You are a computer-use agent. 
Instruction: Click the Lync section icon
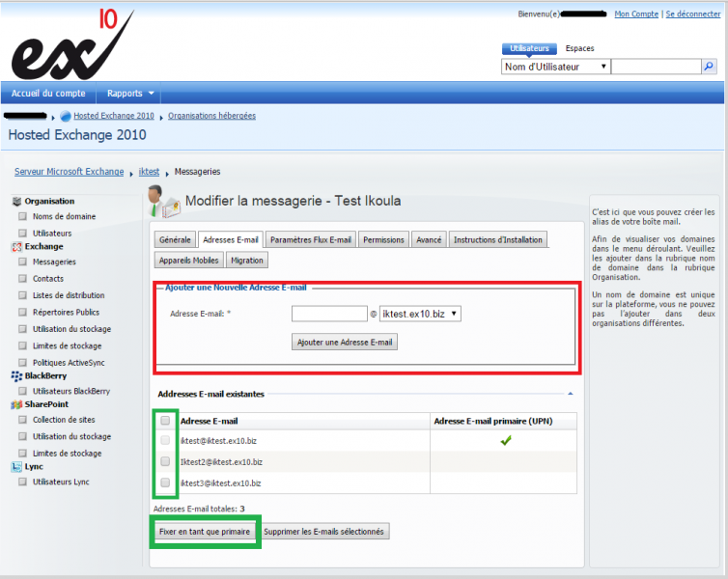point(16,467)
